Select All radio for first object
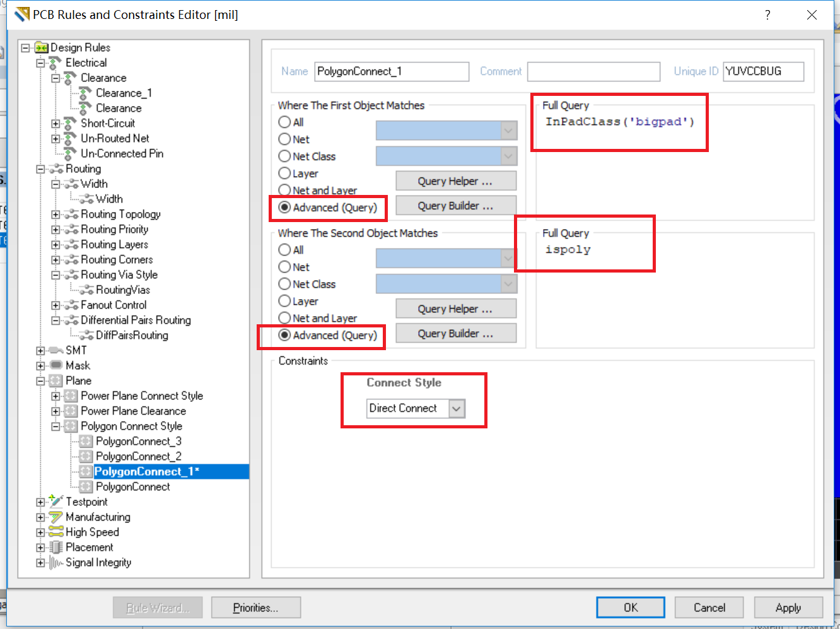Screen dimensions: 840x629 (x=285, y=122)
